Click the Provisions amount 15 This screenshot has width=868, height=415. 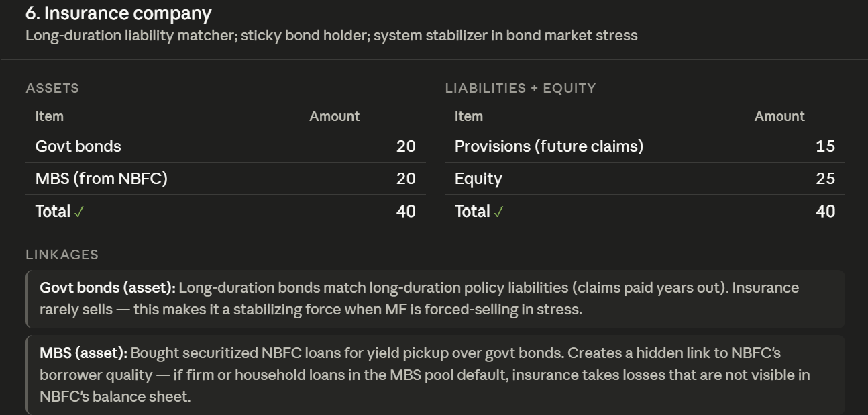[825, 146]
